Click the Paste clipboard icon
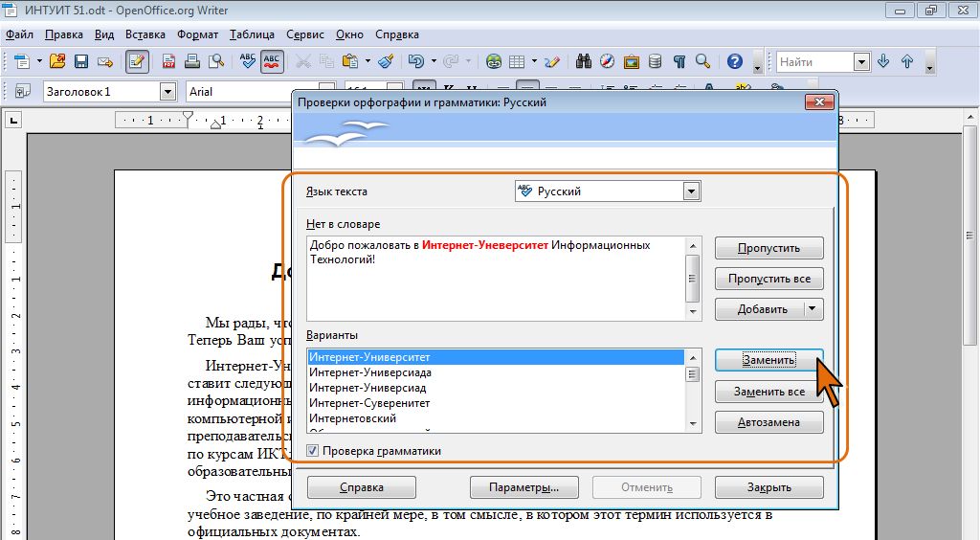The height and width of the screenshot is (540, 980). [350, 61]
